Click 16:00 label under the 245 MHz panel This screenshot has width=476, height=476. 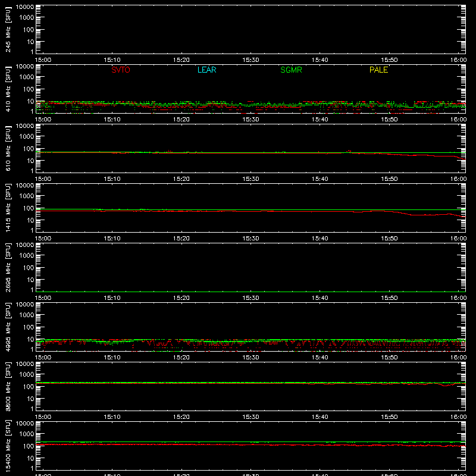(458, 60)
